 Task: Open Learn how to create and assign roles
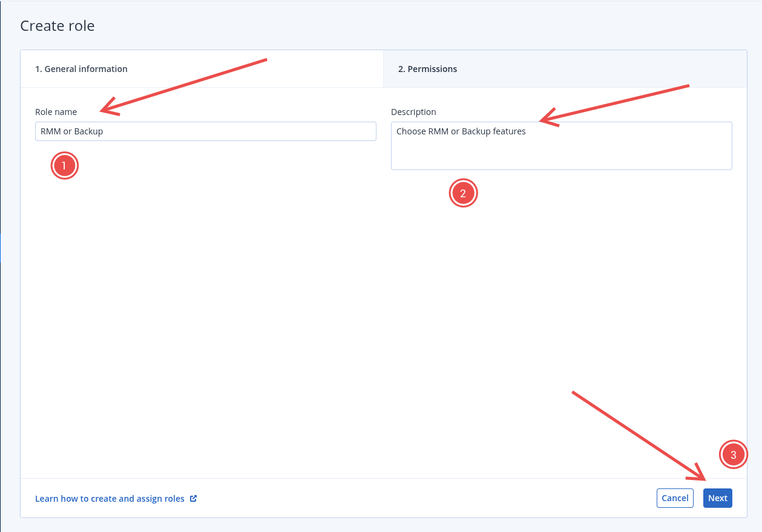tap(109, 498)
